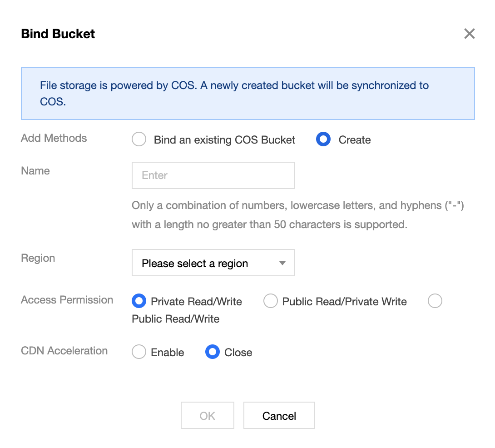Close the Bind Bucket dialog via X icon
Screen dimensions: 495x448
click(x=469, y=34)
